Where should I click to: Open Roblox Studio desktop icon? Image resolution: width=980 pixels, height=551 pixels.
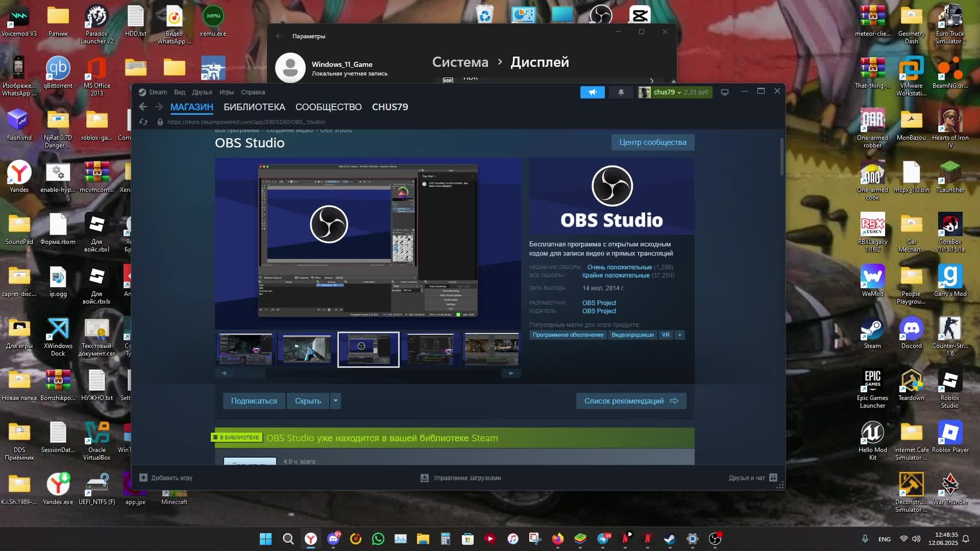point(950,389)
